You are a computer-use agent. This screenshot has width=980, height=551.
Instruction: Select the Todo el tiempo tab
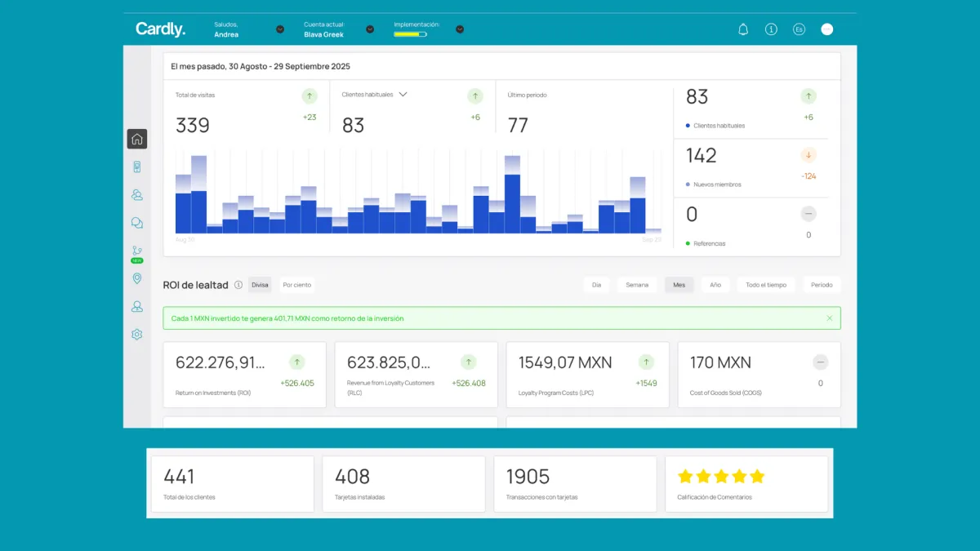765,285
